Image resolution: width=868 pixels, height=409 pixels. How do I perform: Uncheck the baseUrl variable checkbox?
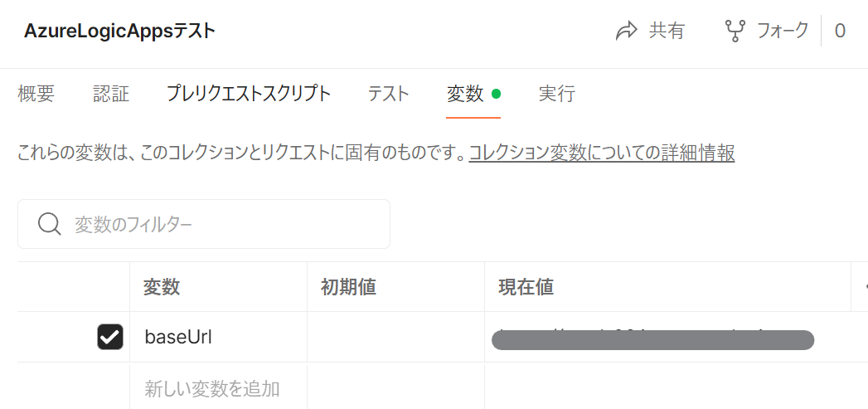110,337
